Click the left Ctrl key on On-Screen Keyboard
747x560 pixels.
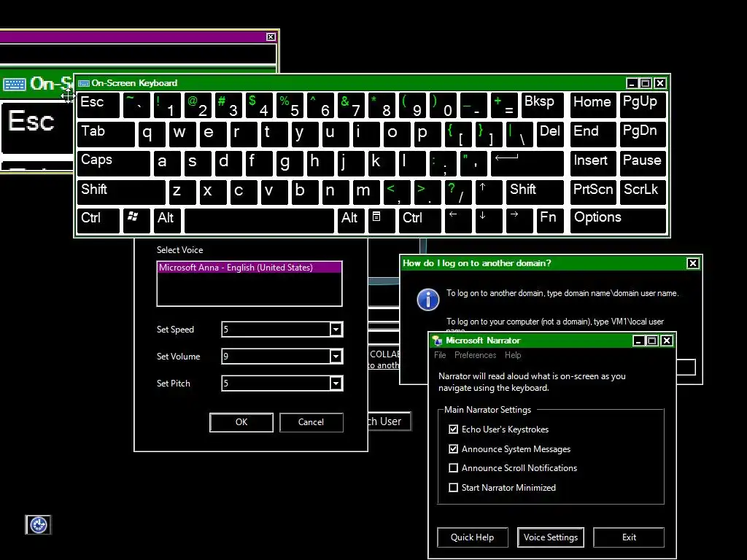[x=98, y=221]
